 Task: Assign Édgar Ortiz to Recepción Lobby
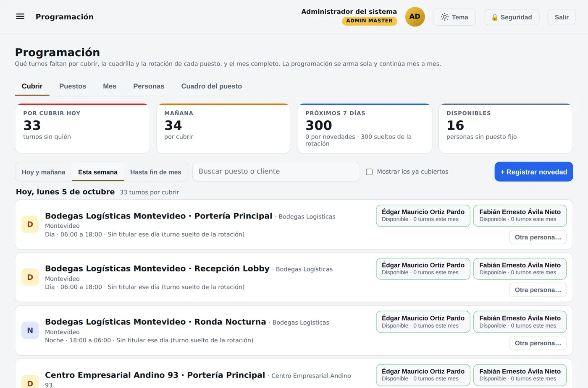point(423,268)
